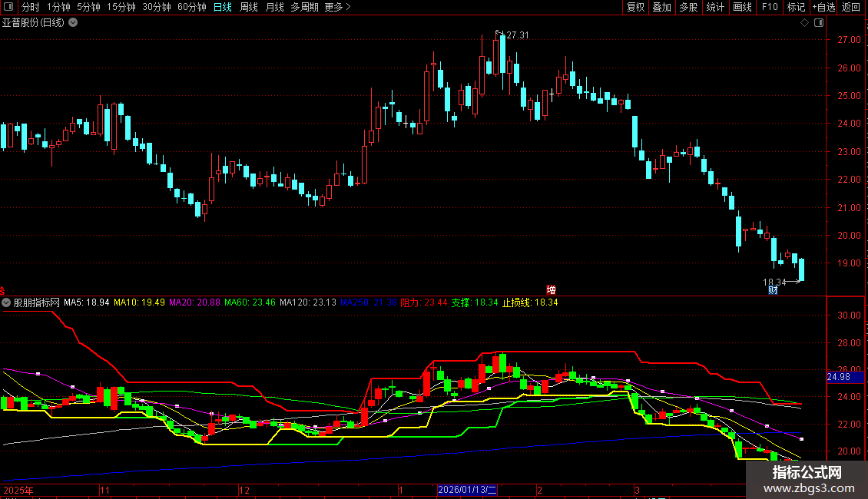
Task: Click the 叠加 overlay button
Action: tap(662, 7)
